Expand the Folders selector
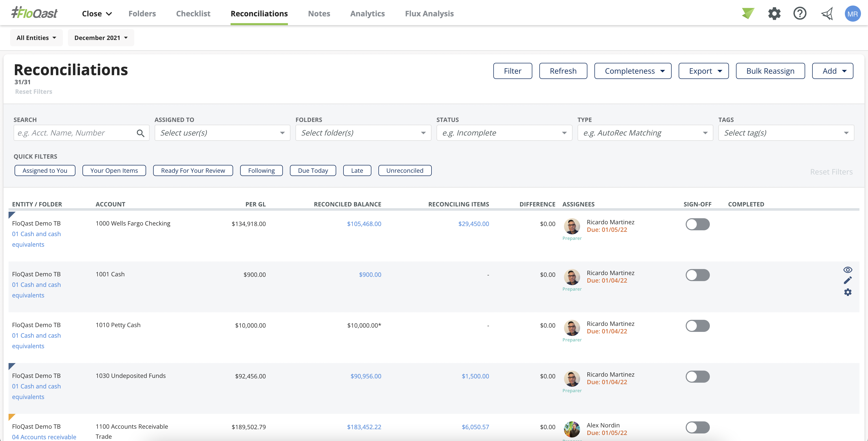The height and width of the screenshot is (441, 868). pos(363,133)
